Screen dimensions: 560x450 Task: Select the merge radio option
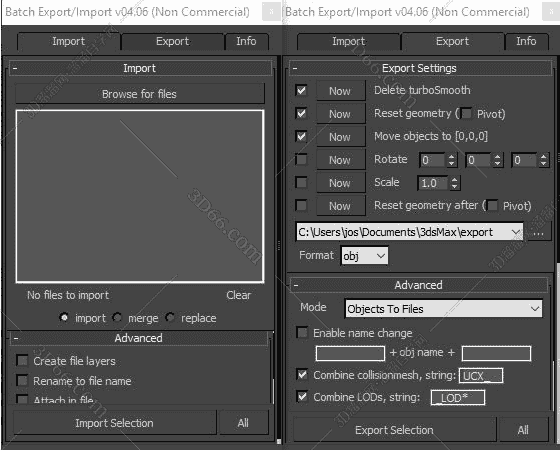(x=117, y=317)
